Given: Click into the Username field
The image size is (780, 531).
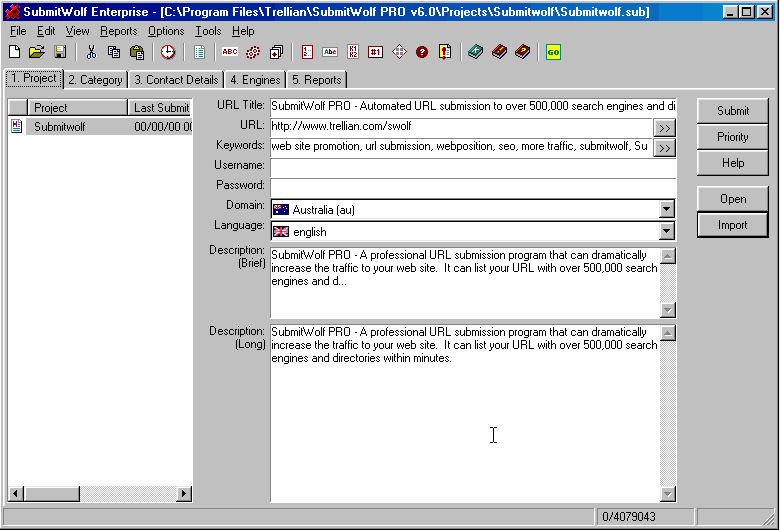Looking at the screenshot, I should click(x=473, y=168).
